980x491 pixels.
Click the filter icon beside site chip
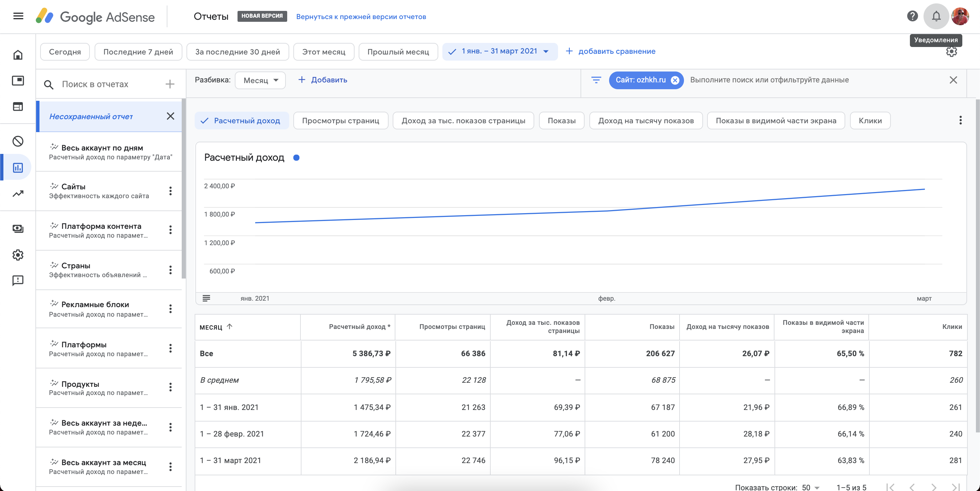pyautogui.click(x=596, y=80)
